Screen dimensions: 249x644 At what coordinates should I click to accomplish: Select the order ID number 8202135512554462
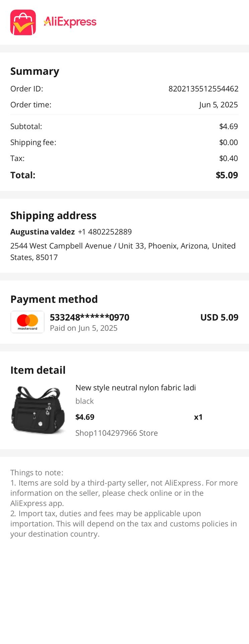tap(203, 89)
